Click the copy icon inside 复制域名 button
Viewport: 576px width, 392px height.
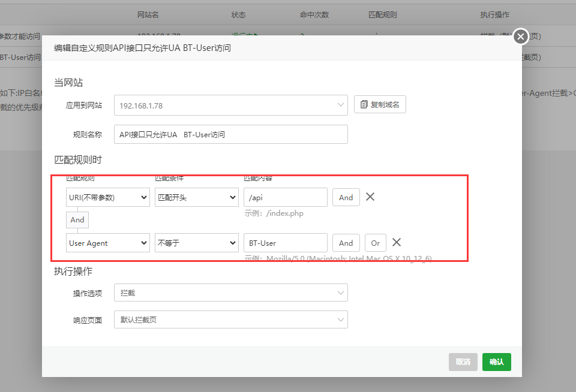(x=364, y=105)
